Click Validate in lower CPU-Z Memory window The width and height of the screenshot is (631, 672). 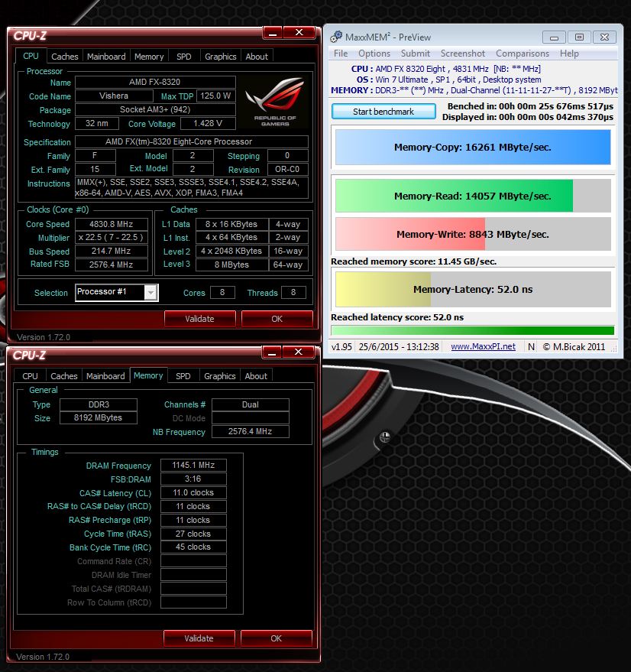coord(199,638)
